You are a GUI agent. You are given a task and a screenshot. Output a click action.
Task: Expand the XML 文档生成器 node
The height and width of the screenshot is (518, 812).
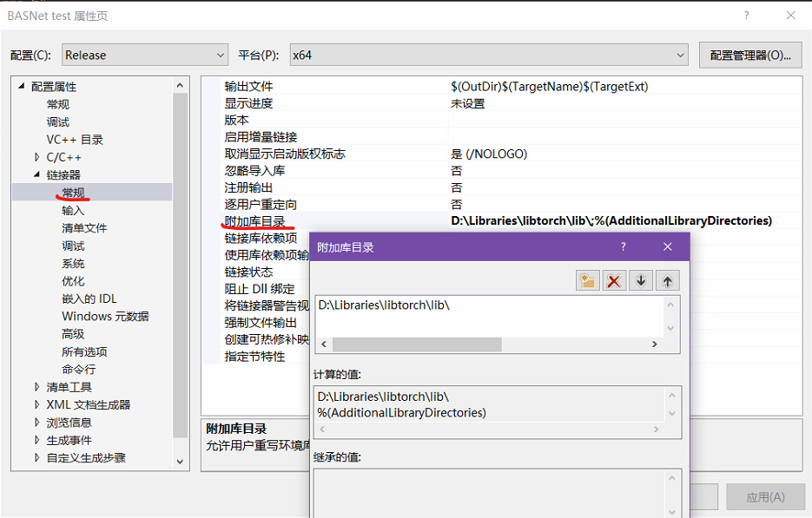[36, 404]
